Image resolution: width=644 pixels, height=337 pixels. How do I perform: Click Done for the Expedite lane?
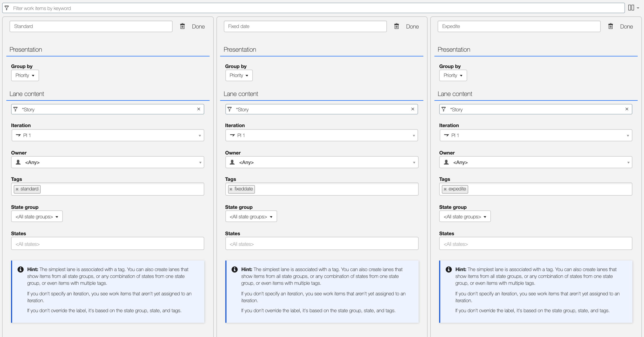point(626,26)
